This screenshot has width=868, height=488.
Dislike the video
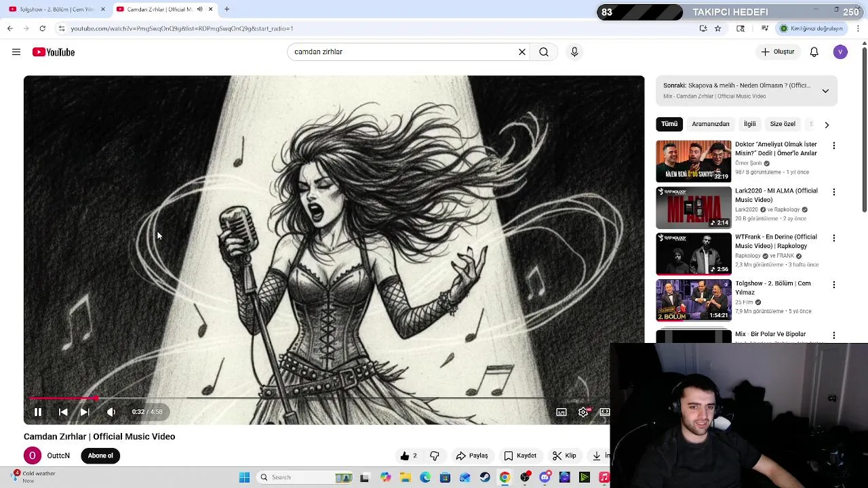tap(435, 455)
